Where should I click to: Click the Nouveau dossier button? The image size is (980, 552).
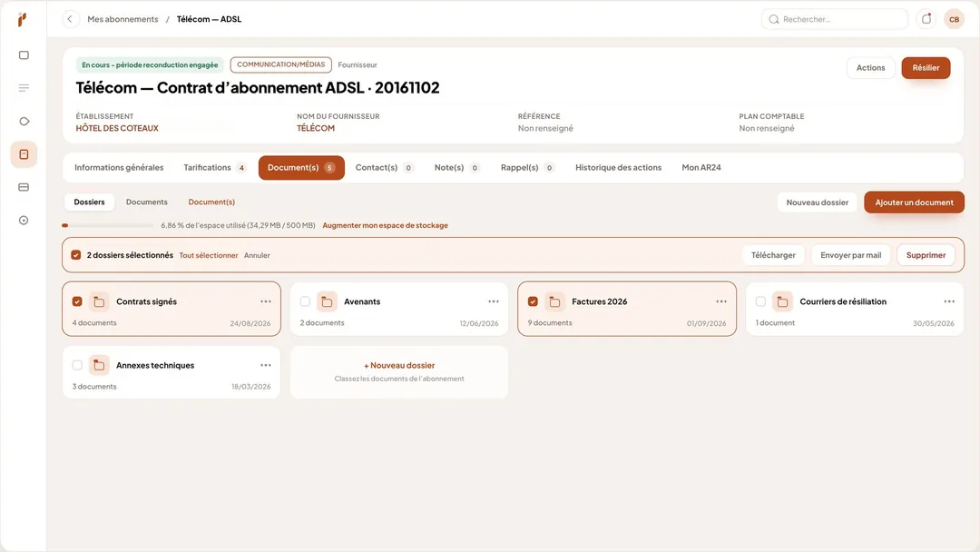(x=817, y=202)
